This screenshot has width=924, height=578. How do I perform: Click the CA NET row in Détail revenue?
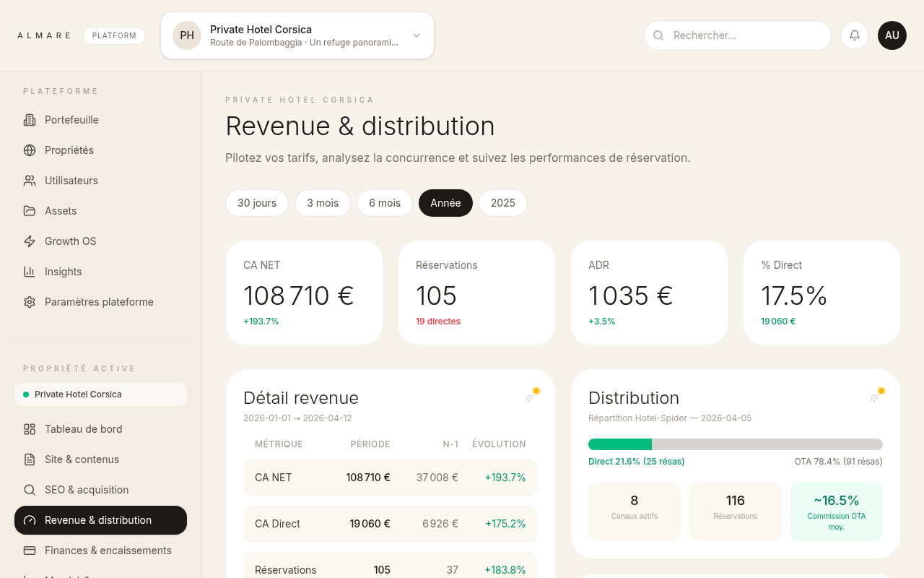coord(391,478)
